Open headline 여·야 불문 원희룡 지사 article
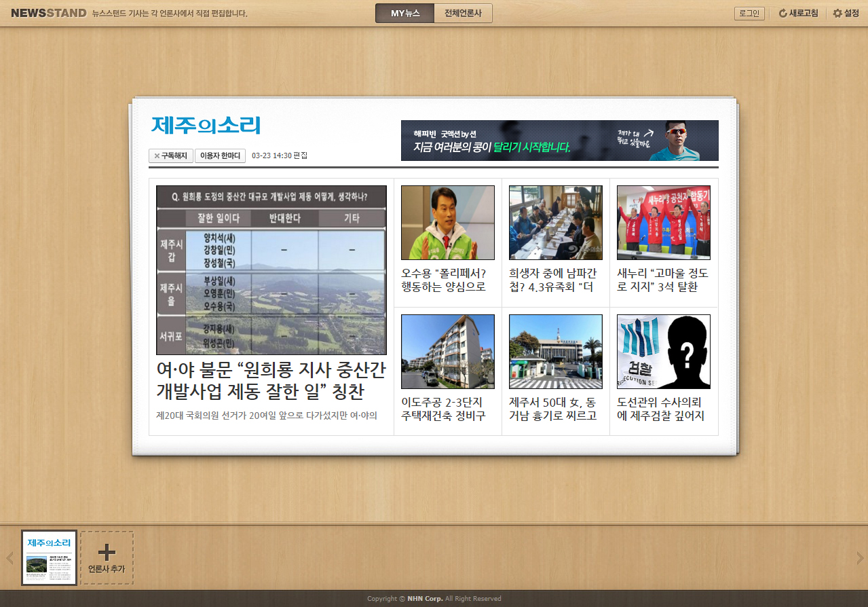This screenshot has width=868, height=607. point(271,381)
